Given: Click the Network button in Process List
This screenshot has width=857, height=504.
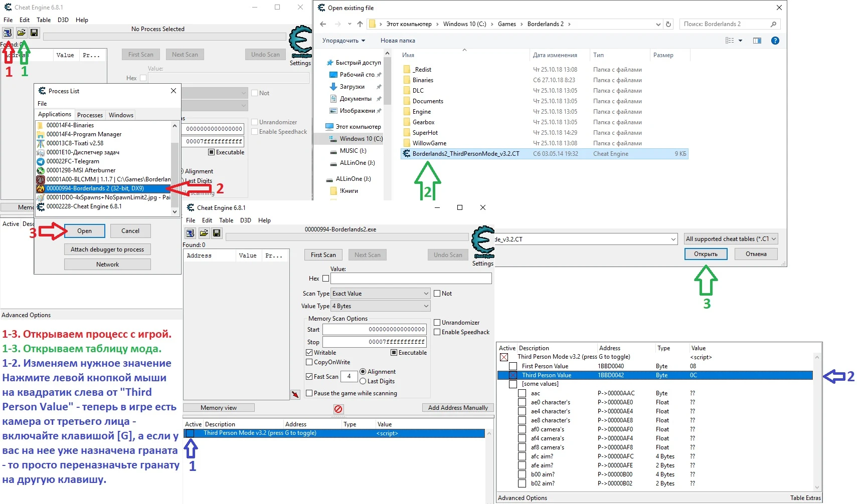Looking at the screenshot, I should click(107, 265).
